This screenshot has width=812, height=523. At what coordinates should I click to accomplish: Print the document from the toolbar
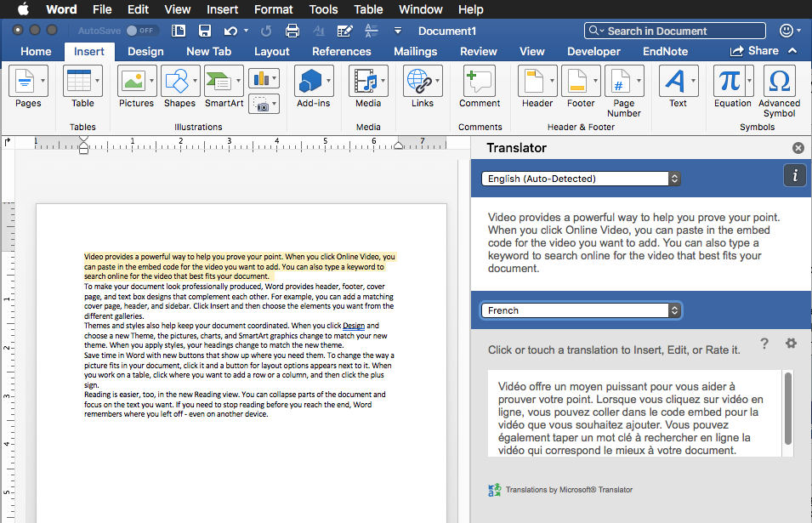click(x=292, y=31)
